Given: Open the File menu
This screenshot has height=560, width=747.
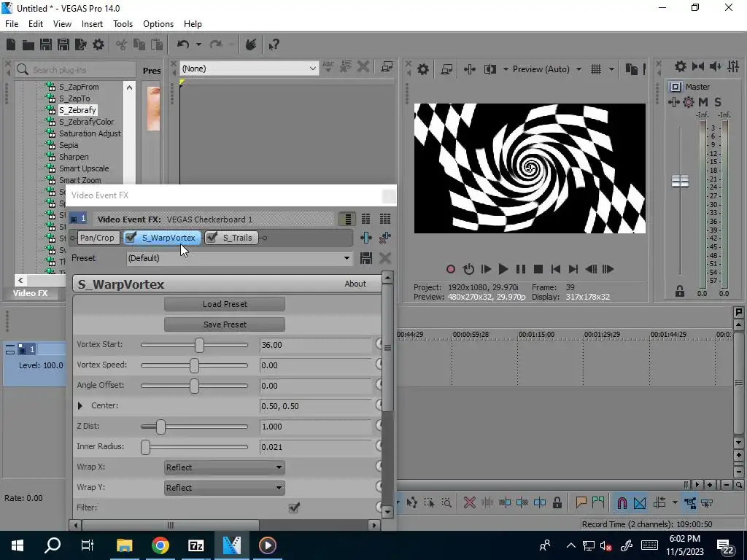Looking at the screenshot, I should pos(12,24).
